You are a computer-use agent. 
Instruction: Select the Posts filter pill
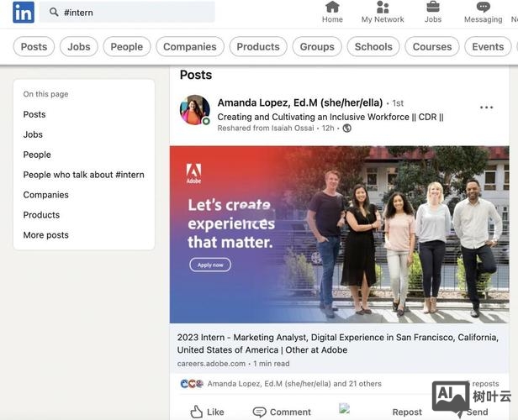pyautogui.click(x=34, y=46)
